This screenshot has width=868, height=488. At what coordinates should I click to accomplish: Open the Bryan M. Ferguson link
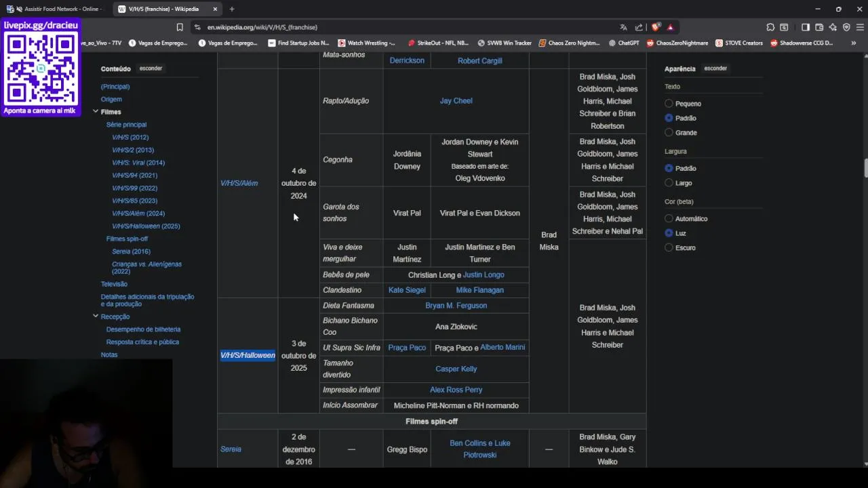tap(456, 306)
